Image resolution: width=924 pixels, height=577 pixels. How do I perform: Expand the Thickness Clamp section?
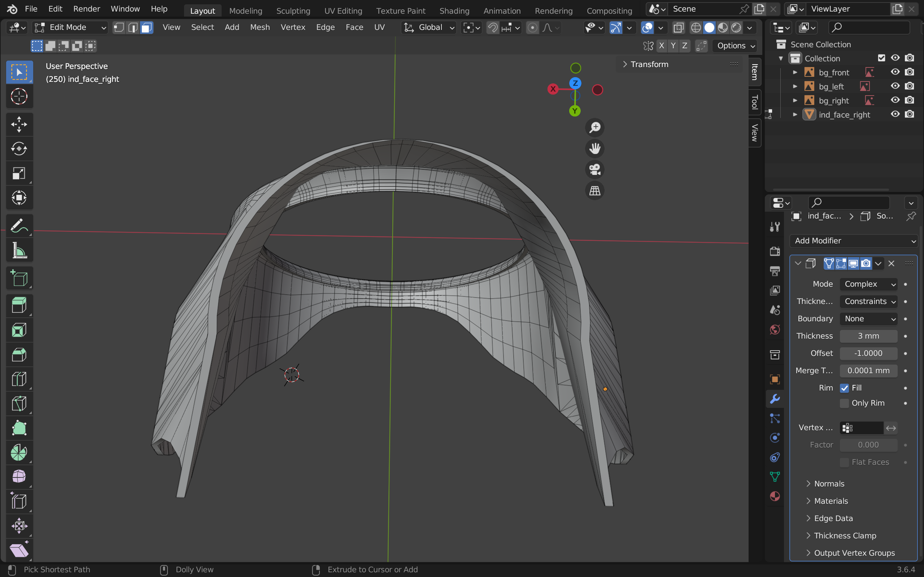[845, 536]
